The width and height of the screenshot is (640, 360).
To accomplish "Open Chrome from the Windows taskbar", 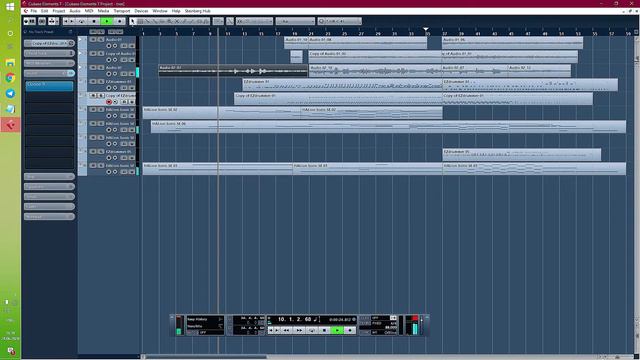I will tap(10, 78).
